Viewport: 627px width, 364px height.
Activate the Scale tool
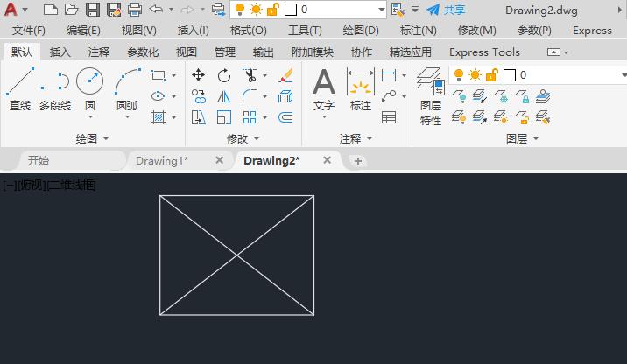(224, 117)
